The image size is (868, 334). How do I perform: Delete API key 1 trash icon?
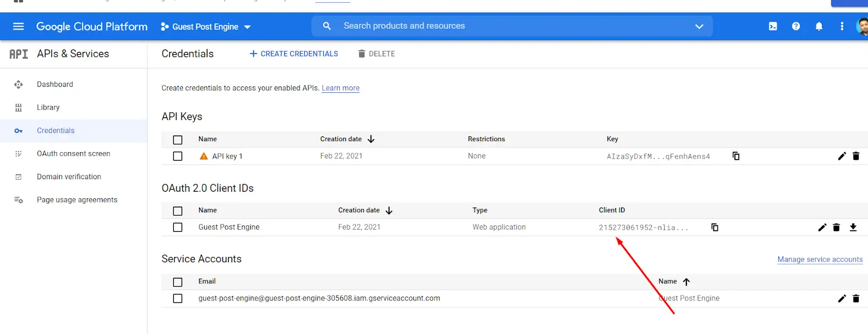856,156
